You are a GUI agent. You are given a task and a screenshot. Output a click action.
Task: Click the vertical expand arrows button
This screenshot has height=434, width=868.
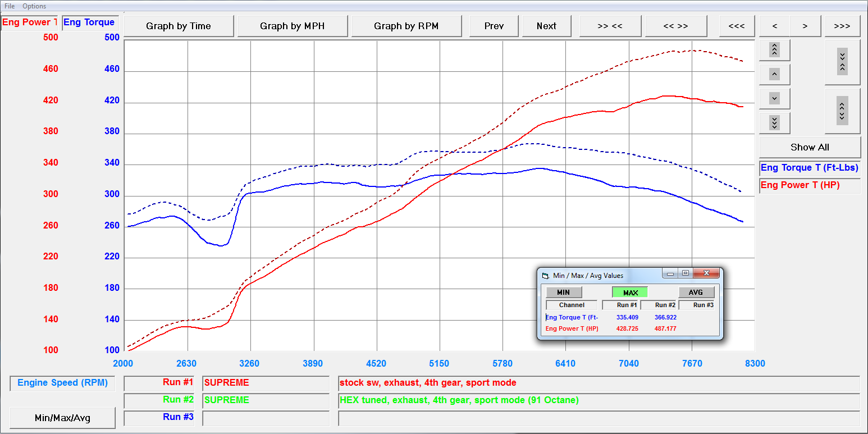click(842, 111)
